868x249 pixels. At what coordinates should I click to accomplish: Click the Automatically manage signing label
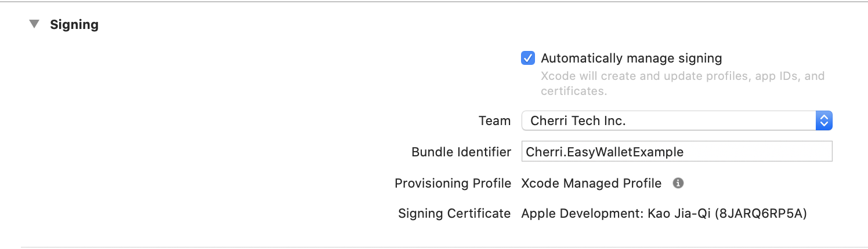tap(631, 58)
